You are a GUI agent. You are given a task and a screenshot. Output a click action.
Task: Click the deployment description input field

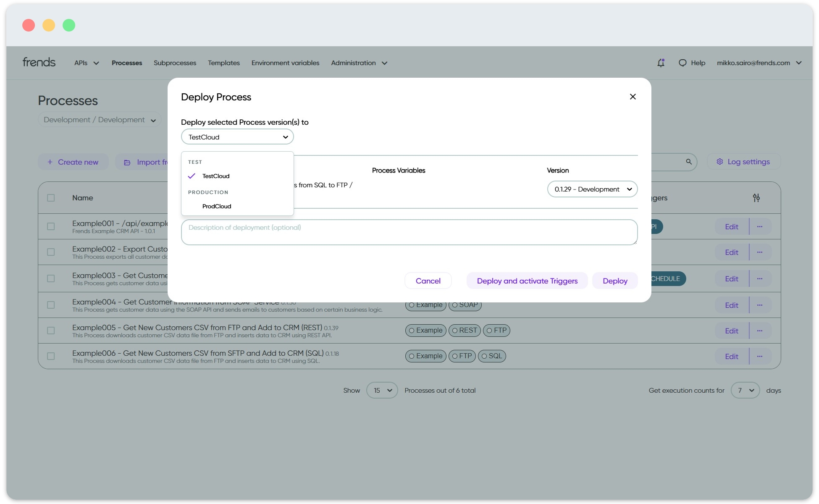[x=409, y=232]
